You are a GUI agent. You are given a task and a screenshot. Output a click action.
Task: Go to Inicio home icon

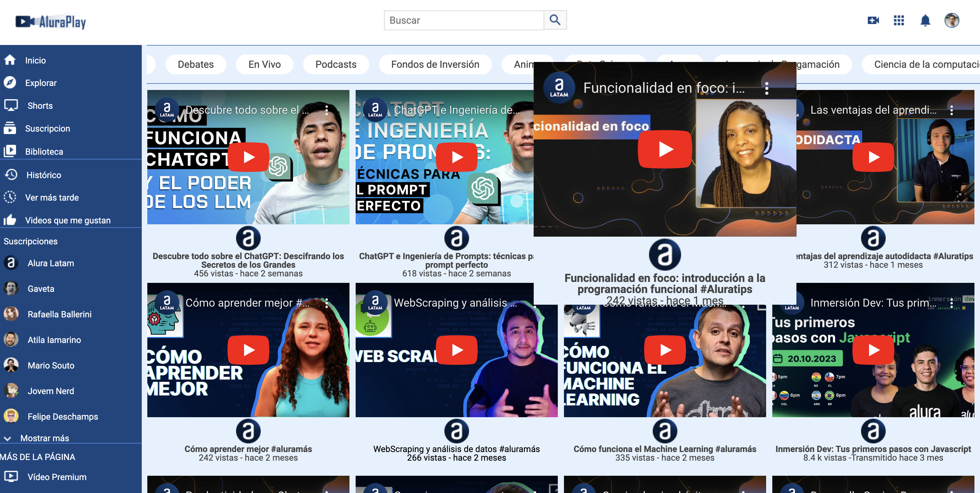click(x=10, y=60)
